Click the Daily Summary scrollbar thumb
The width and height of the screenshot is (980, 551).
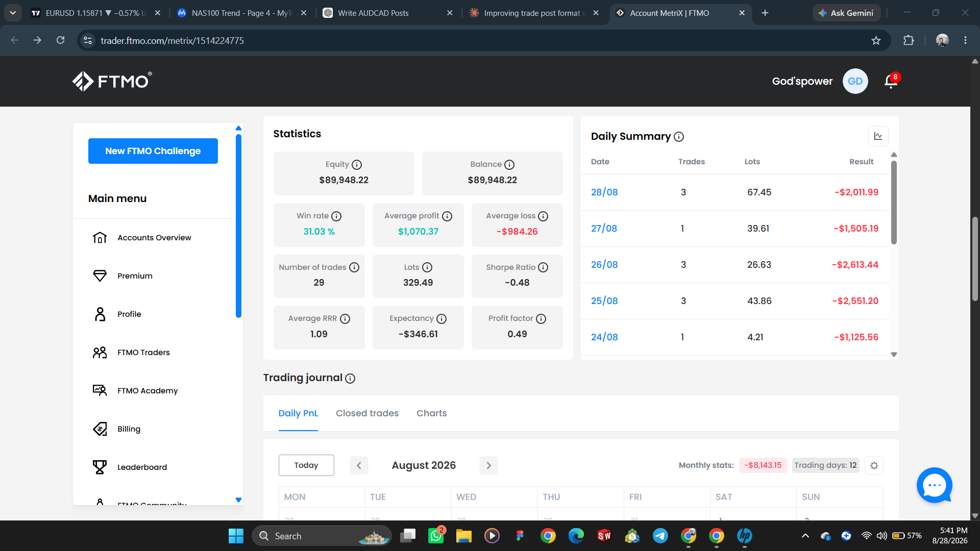(x=894, y=203)
